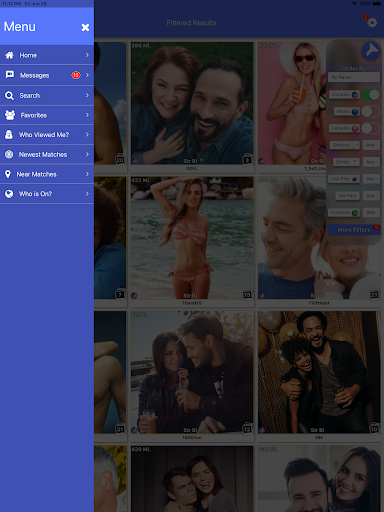Click the Search magnifier icon
The image size is (384, 512).
9,96
